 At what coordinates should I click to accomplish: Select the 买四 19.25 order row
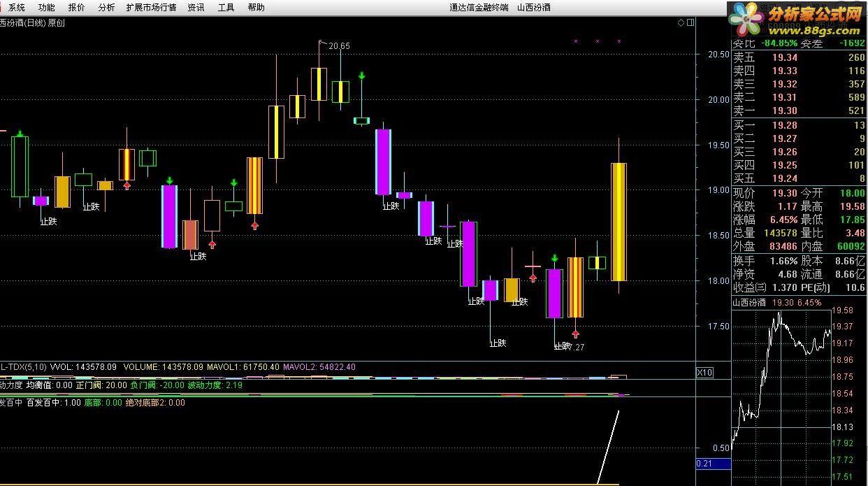point(800,166)
